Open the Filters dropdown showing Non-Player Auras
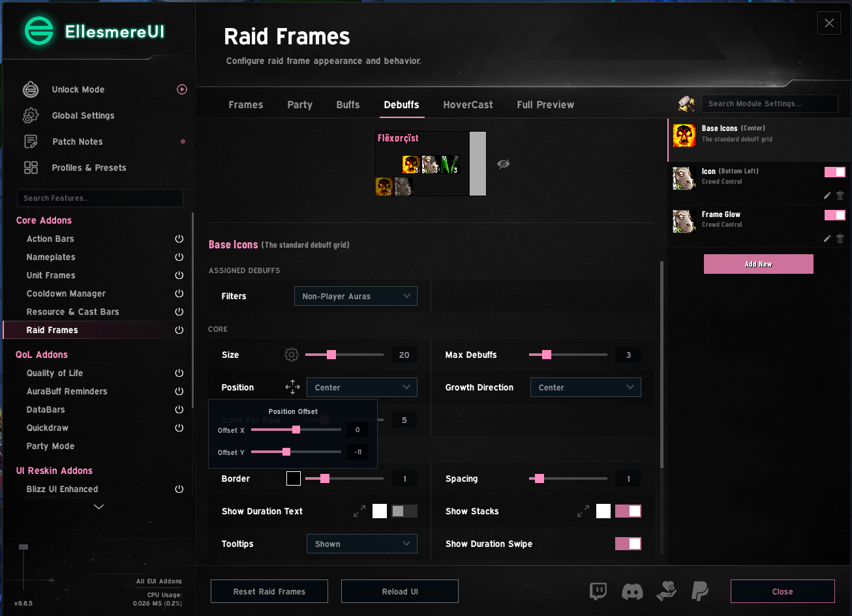This screenshot has height=616, width=852. pos(356,296)
